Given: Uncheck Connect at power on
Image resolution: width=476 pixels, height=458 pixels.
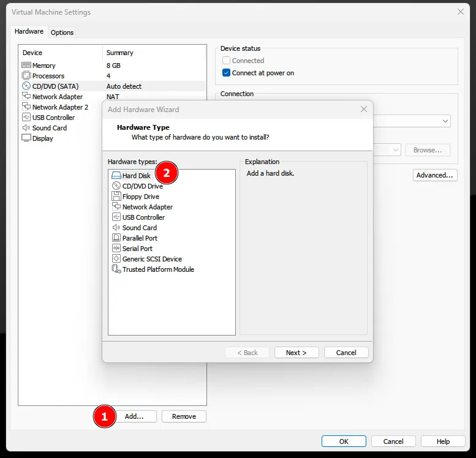Looking at the screenshot, I should click(x=227, y=73).
